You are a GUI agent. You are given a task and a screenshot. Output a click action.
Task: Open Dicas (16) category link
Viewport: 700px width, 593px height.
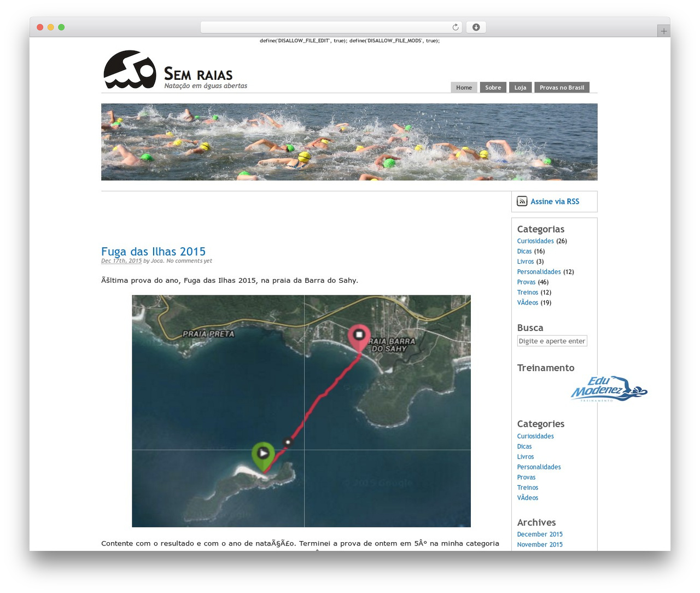(x=524, y=252)
